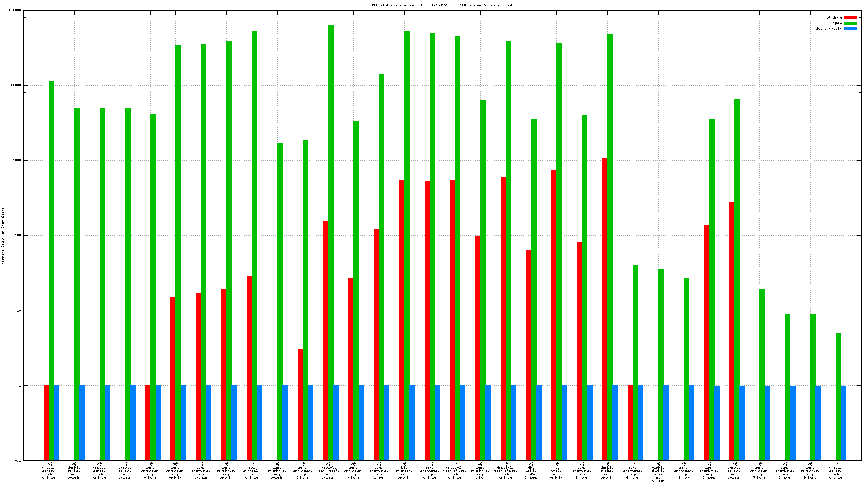This screenshot has height=488, width=868.
Task: Click the 15@ dnsbl.sorbs.net x-axis label
Action: (x=49, y=471)
